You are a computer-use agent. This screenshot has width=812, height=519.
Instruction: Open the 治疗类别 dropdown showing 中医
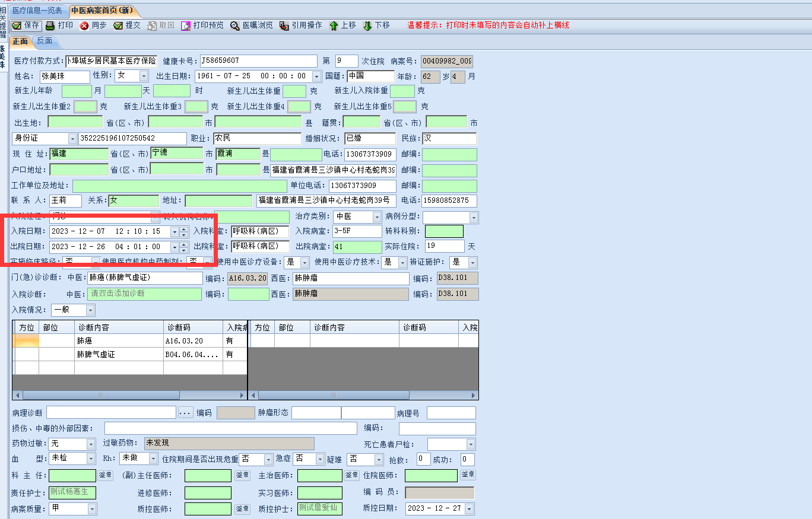pyautogui.click(x=376, y=217)
